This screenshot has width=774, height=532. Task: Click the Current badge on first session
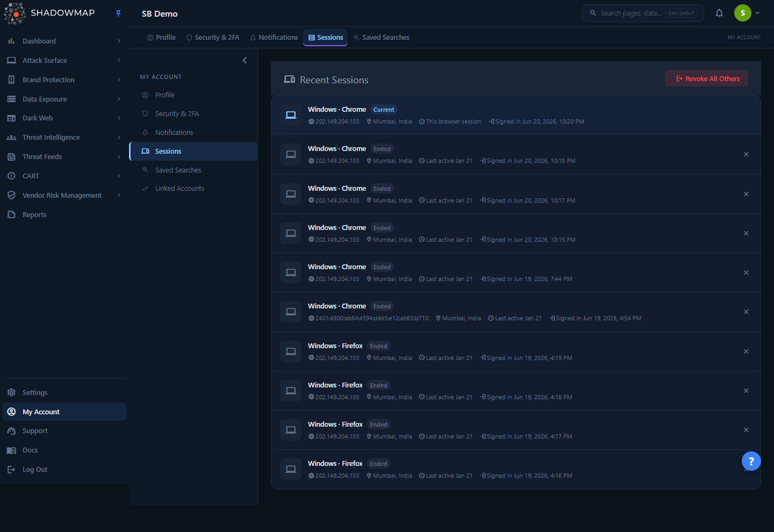pos(384,110)
